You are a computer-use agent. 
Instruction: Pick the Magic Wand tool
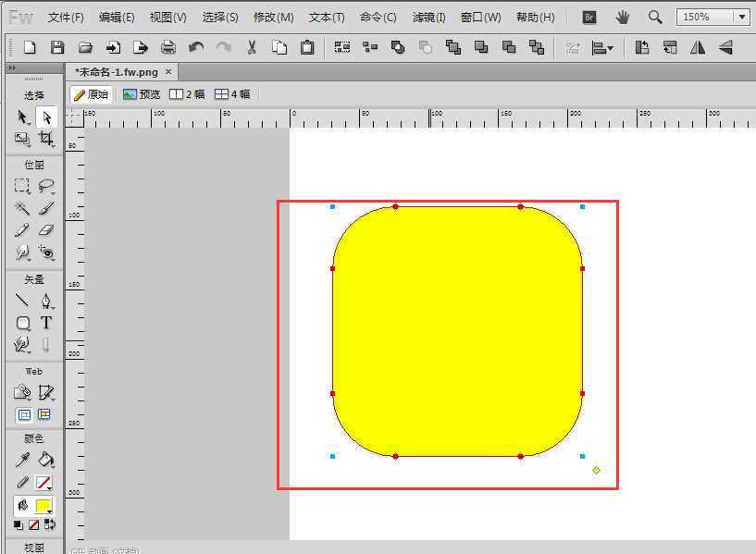coord(22,208)
